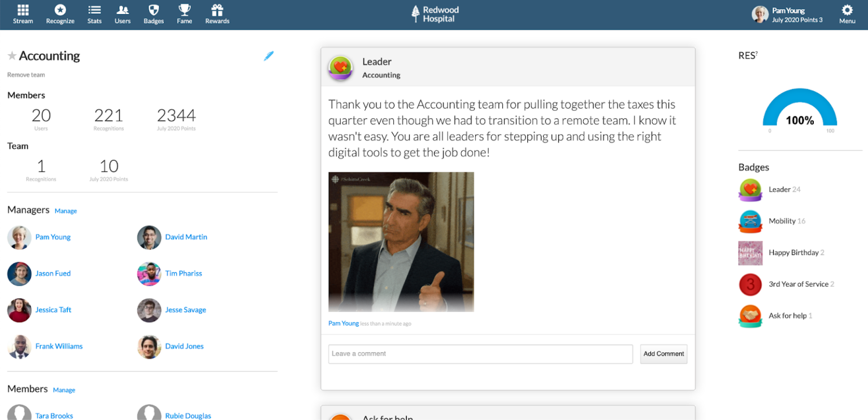Click the Fame trophy icon
Screen dimensions: 868x420
pyautogui.click(x=184, y=14)
